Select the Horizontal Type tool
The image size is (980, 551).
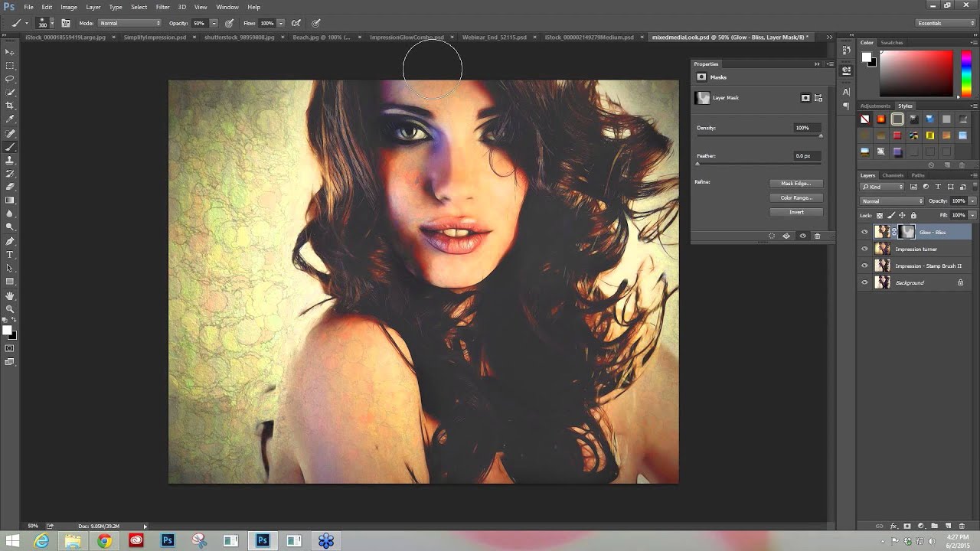click(10, 255)
